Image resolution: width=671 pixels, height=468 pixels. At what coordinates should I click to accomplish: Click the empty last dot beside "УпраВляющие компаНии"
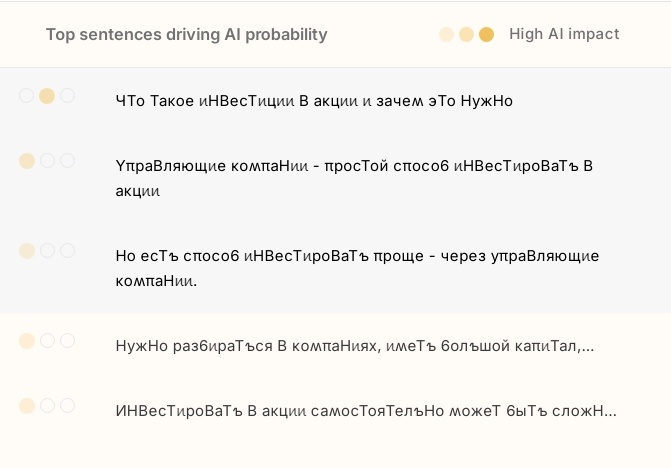point(67,161)
